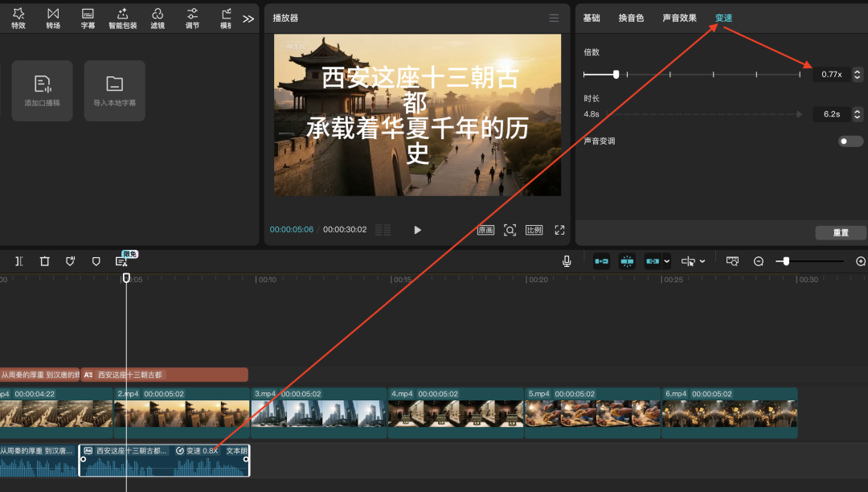Select the 3.mp4 clip on the timeline
The height and width of the screenshot is (492, 868).
tap(318, 412)
